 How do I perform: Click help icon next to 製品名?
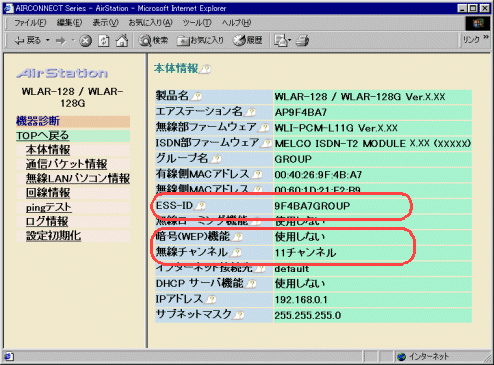pos(197,97)
